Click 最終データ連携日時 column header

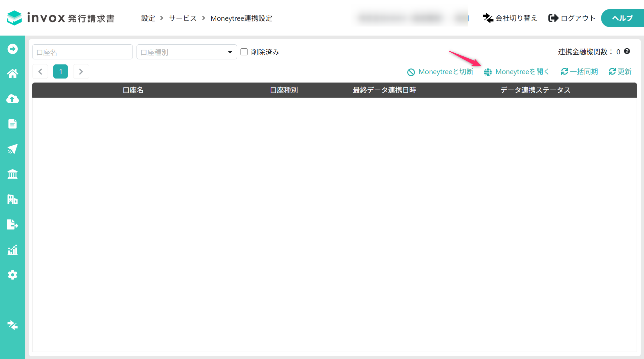(x=384, y=90)
